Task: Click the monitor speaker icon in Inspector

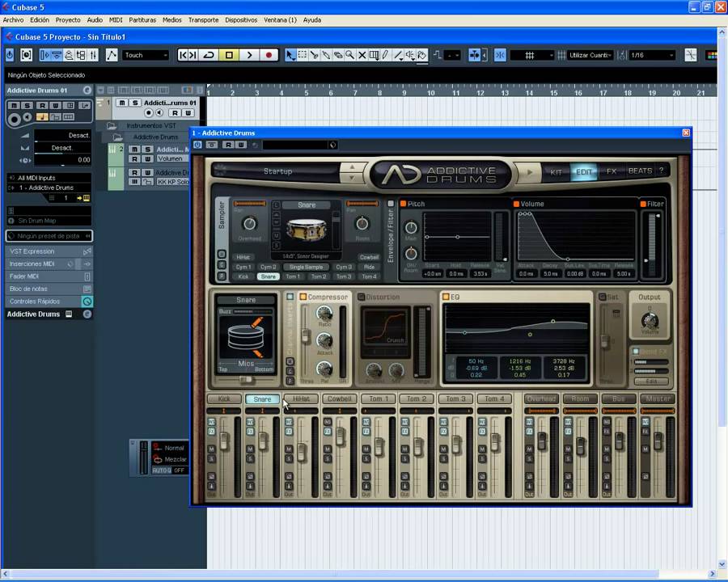Action: click(x=28, y=118)
